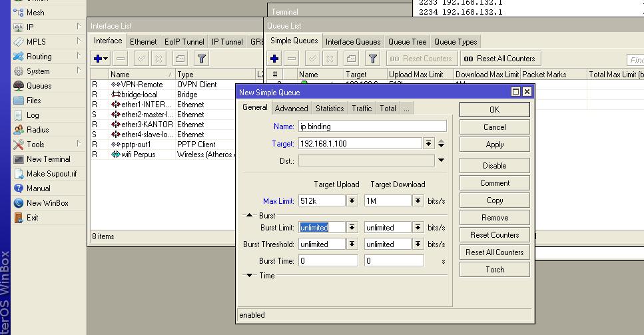Click the Tools wrench icon

19,145
